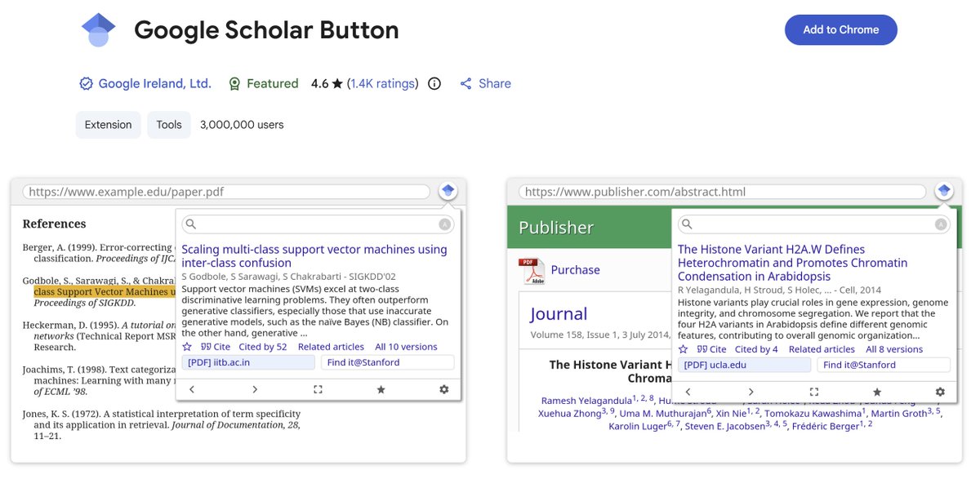Open Related articles for SVM paper
The image size is (980, 479).
click(331, 347)
